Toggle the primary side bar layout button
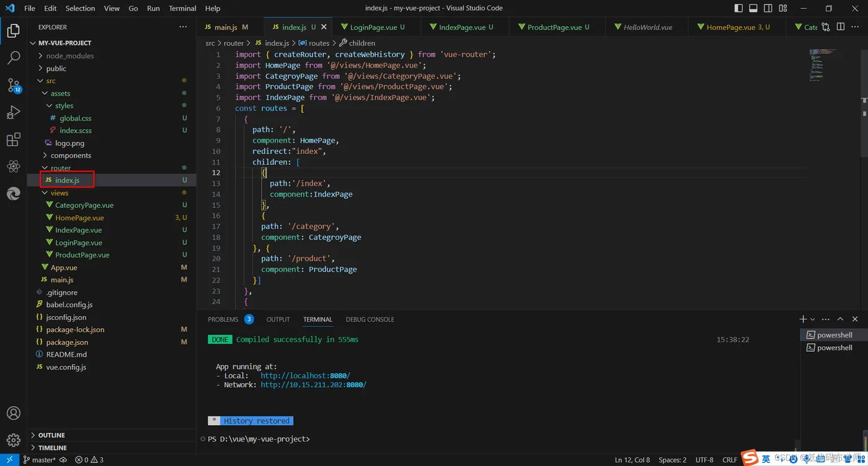This screenshot has height=466, width=868. coord(738,8)
